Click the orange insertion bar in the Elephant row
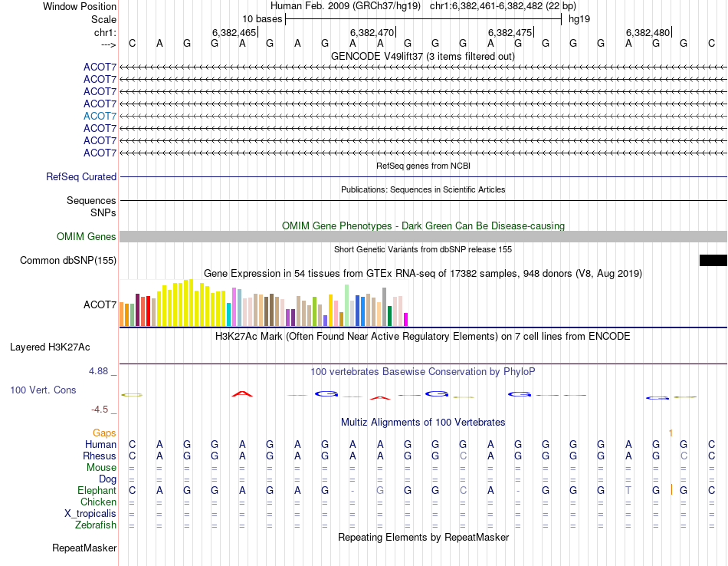728x566 pixels. coord(671,489)
